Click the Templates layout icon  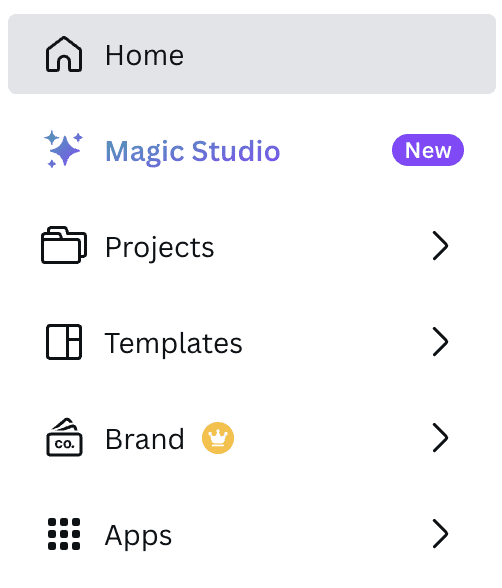64,342
